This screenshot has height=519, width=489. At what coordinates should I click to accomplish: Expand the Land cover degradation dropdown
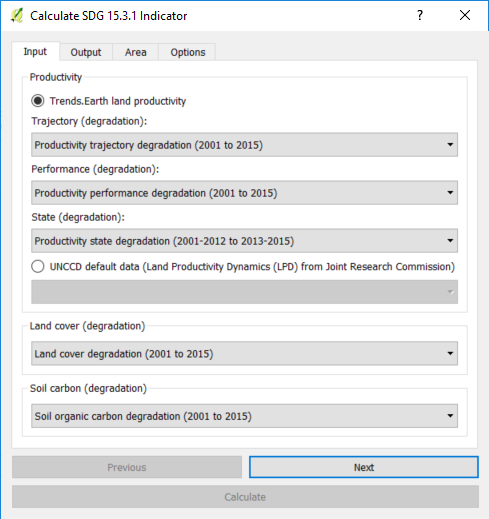[x=244, y=353]
